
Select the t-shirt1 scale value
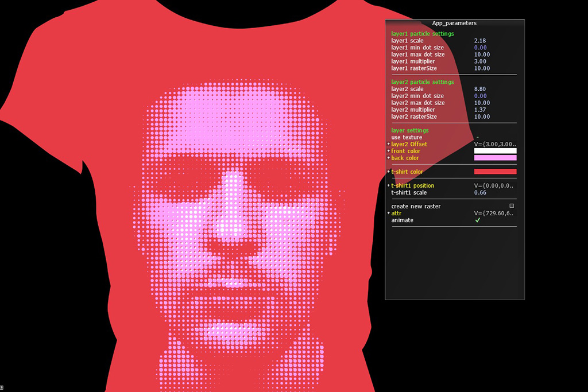[x=480, y=193]
